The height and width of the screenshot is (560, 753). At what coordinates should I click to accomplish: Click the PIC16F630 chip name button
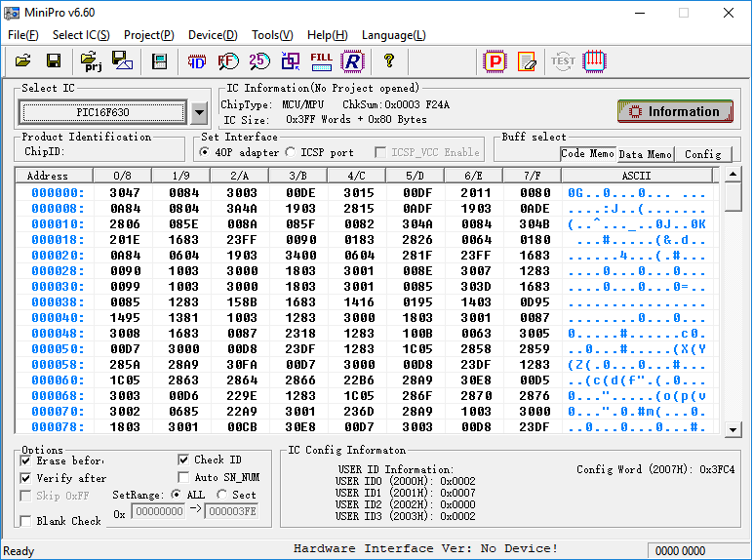[x=102, y=112]
